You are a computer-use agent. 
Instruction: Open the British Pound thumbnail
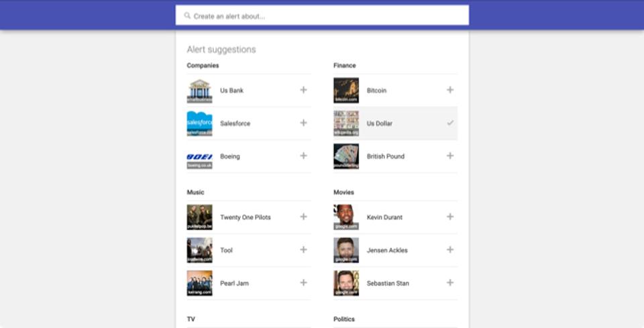click(x=346, y=156)
